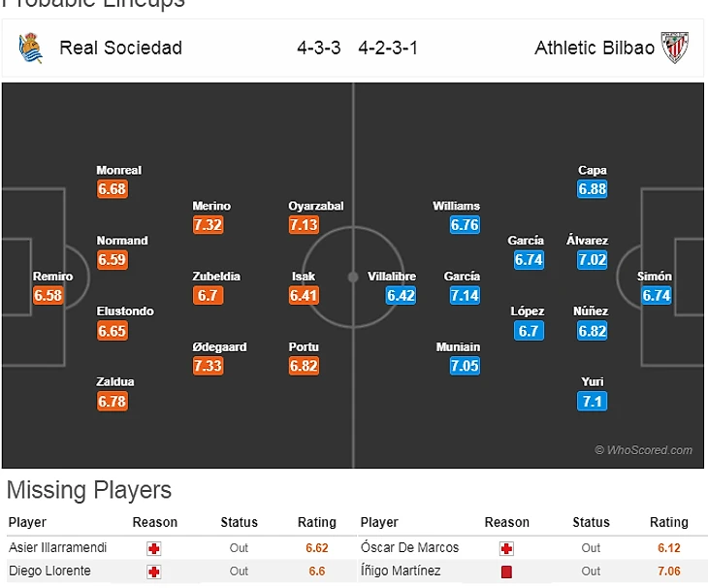Click Diego Llorente's injury cross icon
Image resolution: width=708 pixels, height=588 pixels.
(153, 572)
